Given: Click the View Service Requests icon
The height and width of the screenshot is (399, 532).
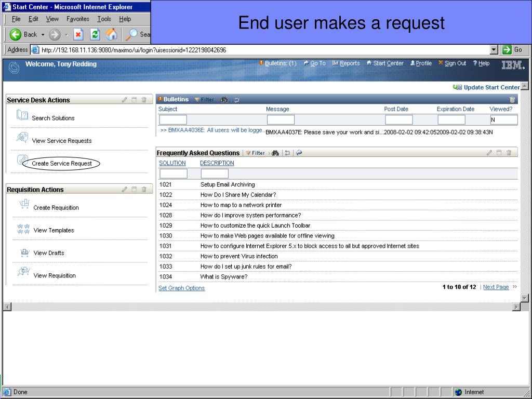Looking at the screenshot, I should tap(22, 138).
